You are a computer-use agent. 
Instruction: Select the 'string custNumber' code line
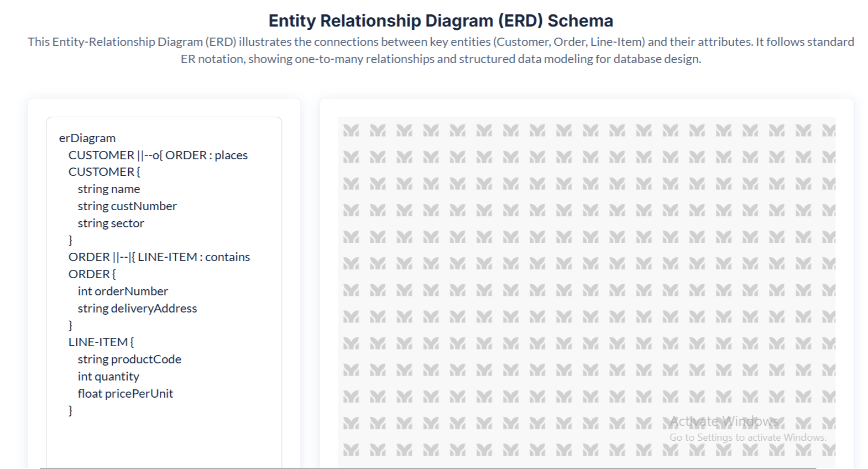pyautogui.click(x=127, y=206)
